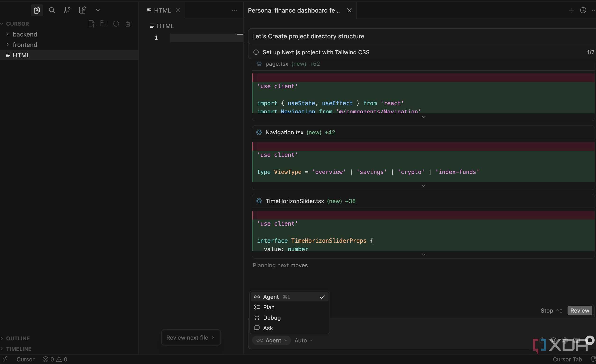Click the Review button
The width and height of the screenshot is (596, 364).
[580, 310]
